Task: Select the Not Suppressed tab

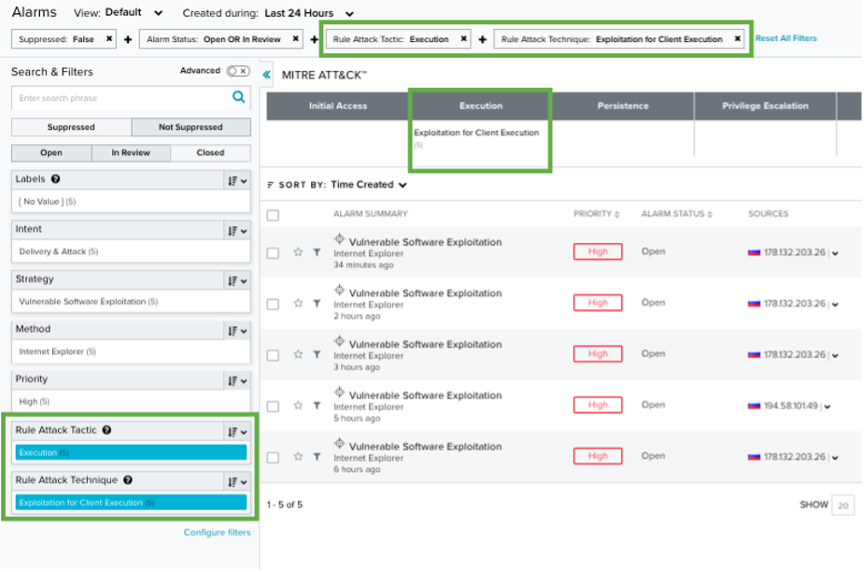Action: click(191, 127)
